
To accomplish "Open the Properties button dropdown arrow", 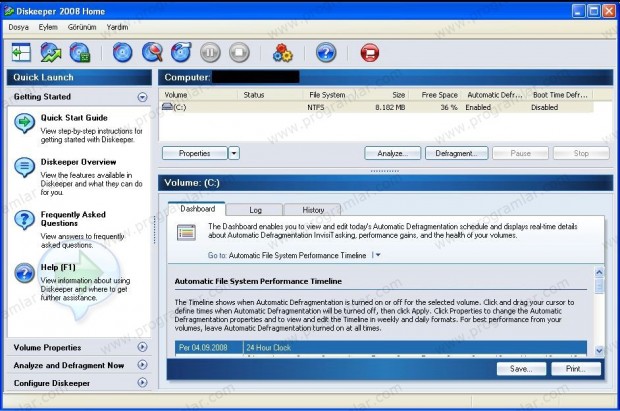I will (234, 153).
